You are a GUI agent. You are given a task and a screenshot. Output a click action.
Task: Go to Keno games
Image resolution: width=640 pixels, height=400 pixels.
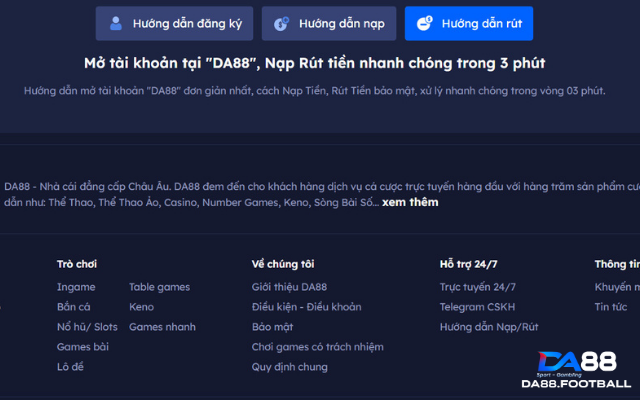pos(142,307)
